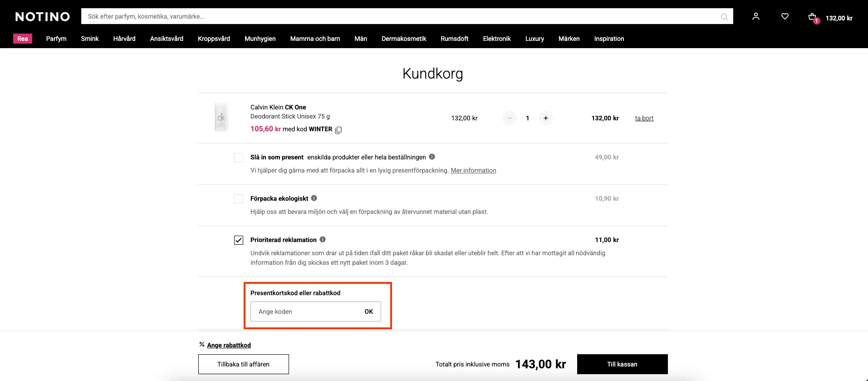
Task: Click Presentkortskod eller rabattkod label
Action: point(295,293)
